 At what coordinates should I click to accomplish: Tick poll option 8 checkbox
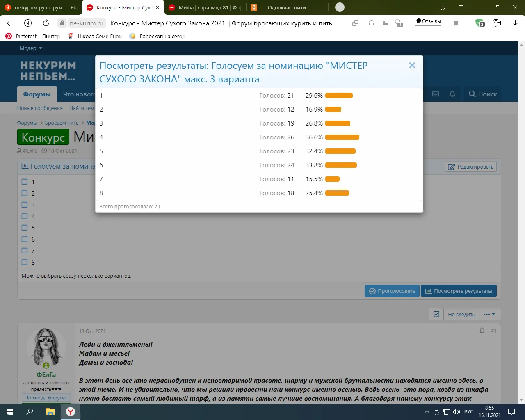point(25,262)
